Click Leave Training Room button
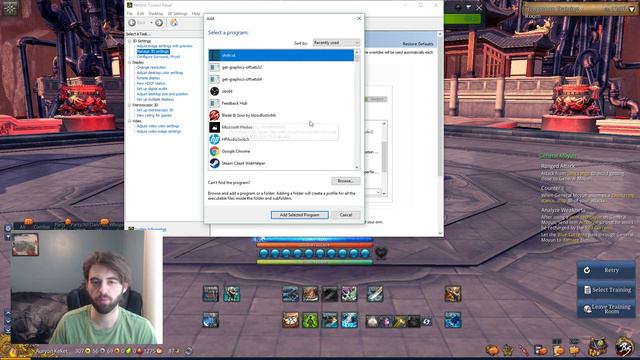 [606, 309]
